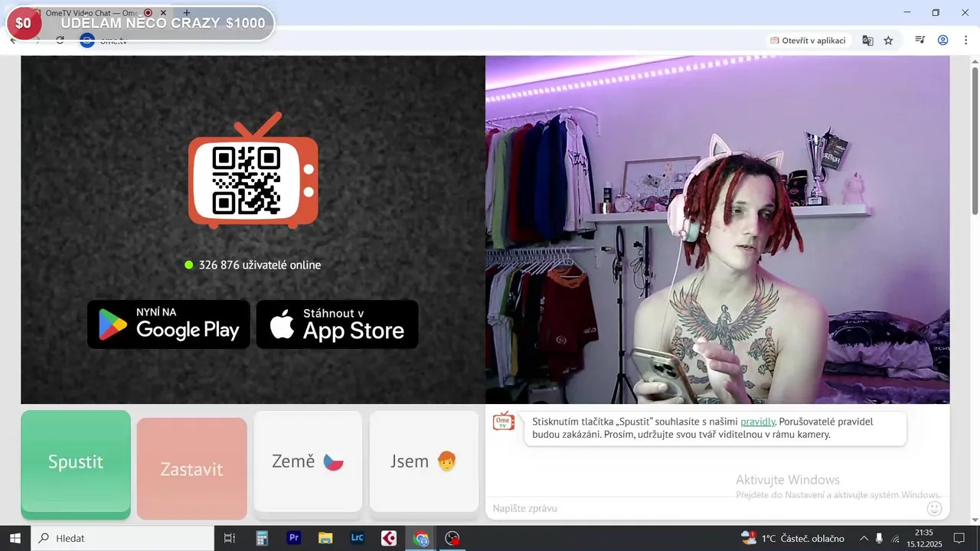The width and height of the screenshot is (980, 551).
Task: Focus the Napište zprávu message field
Action: pos(704,508)
